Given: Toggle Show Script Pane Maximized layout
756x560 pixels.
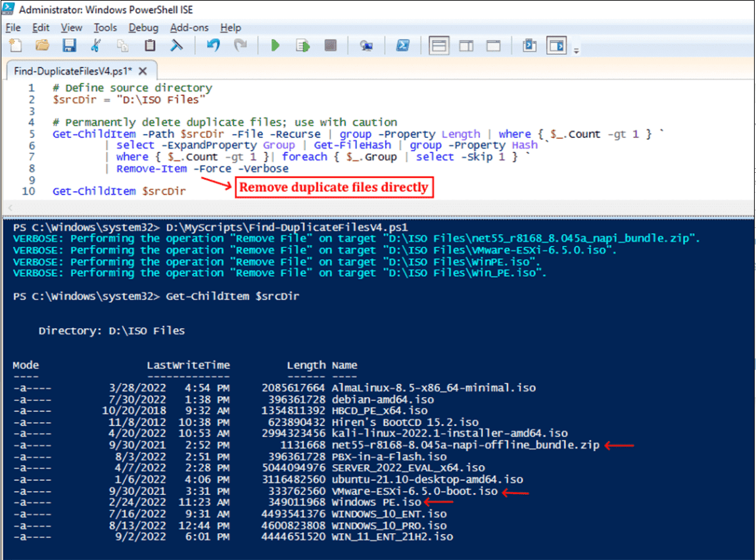Looking at the screenshot, I should pyautogui.click(x=494, y=45).
